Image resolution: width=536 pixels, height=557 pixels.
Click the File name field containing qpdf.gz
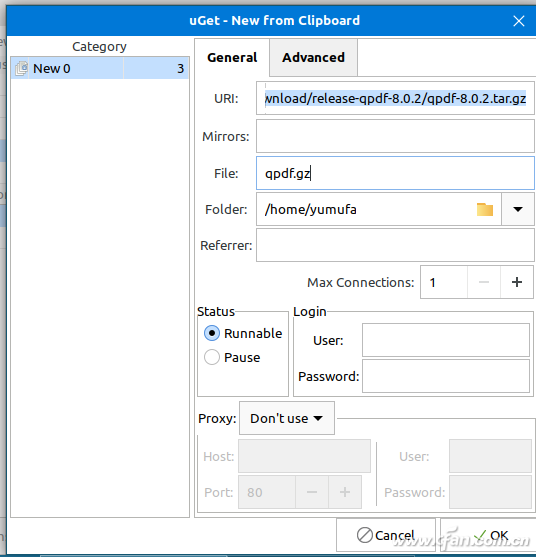[x=395, y=173]
